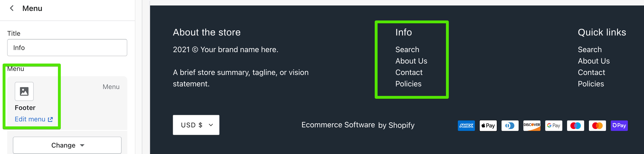
Task: Click the Footer menu image placeholder icon
Action: [24, 91]
